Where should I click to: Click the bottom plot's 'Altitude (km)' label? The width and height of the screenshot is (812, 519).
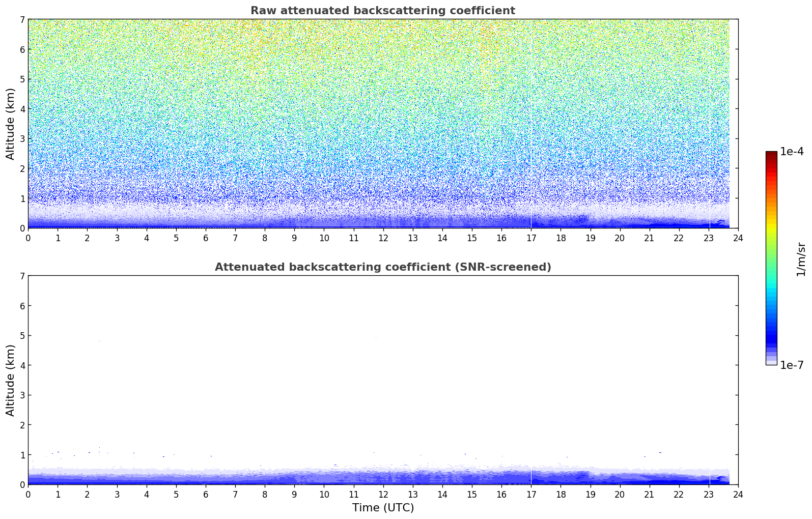10,380
